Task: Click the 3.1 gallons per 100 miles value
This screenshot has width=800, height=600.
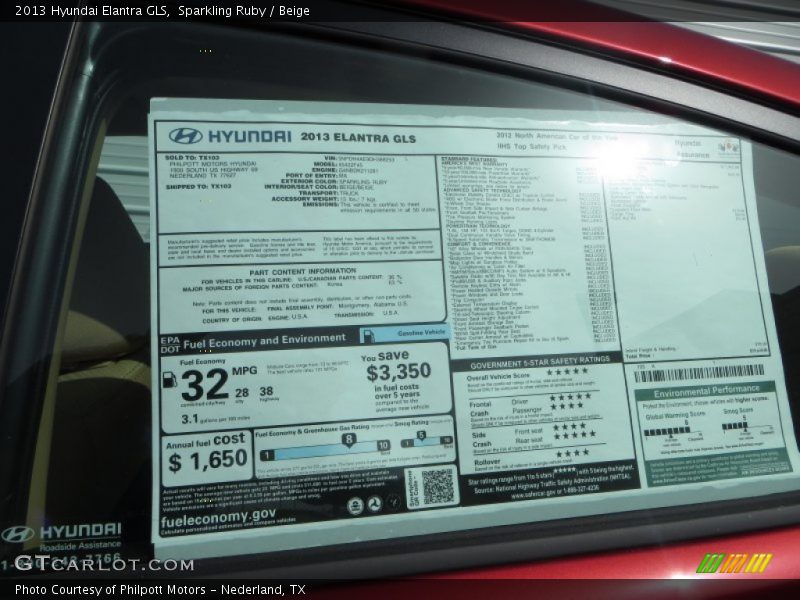Action: [x=189, y=419]
